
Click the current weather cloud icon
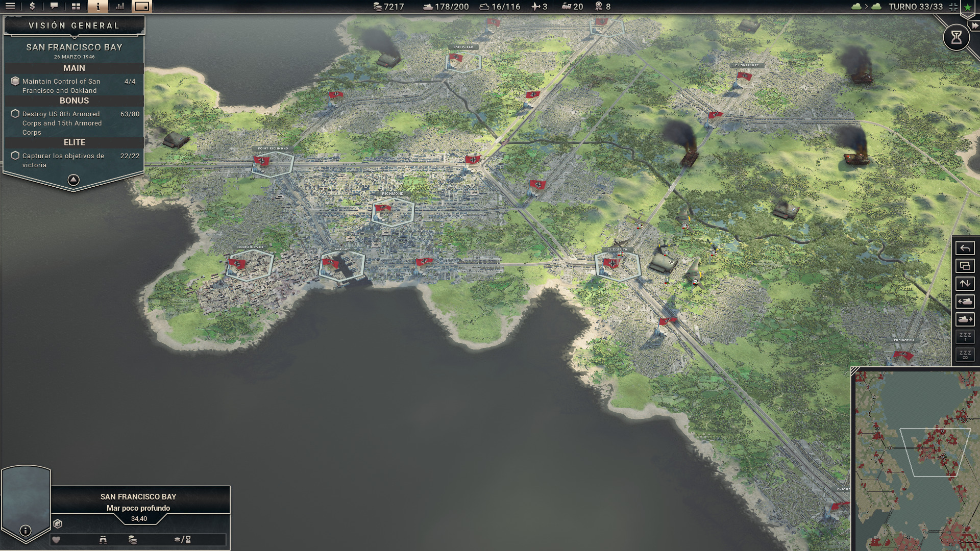coord(856,6)
